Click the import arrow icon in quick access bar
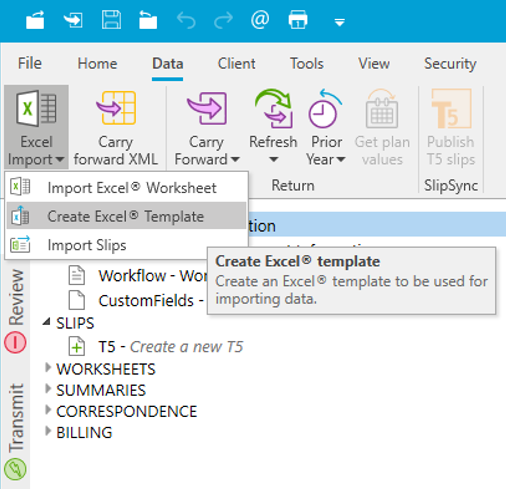Viewport: 506px width, 489px height. tap(73, 20)
